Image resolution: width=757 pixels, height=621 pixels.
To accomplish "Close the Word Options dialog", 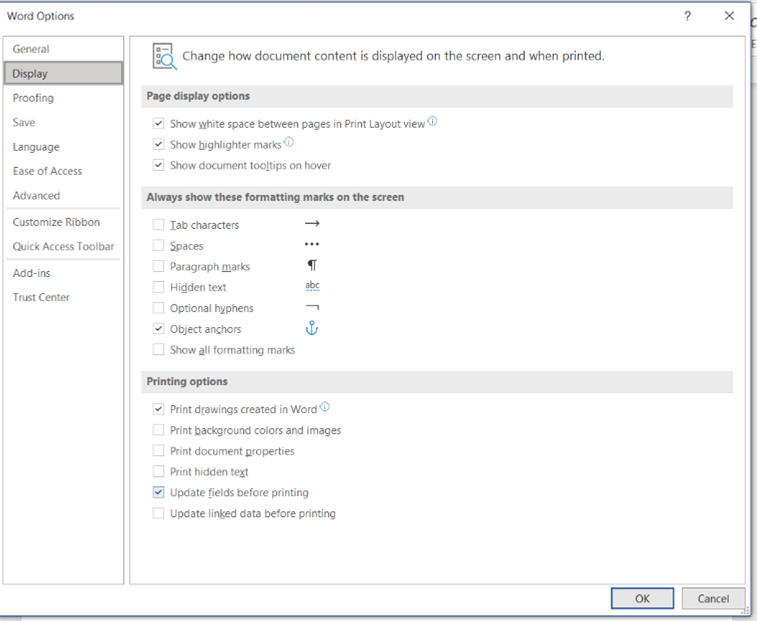I will pyautogui.click(x=729, y=16).
